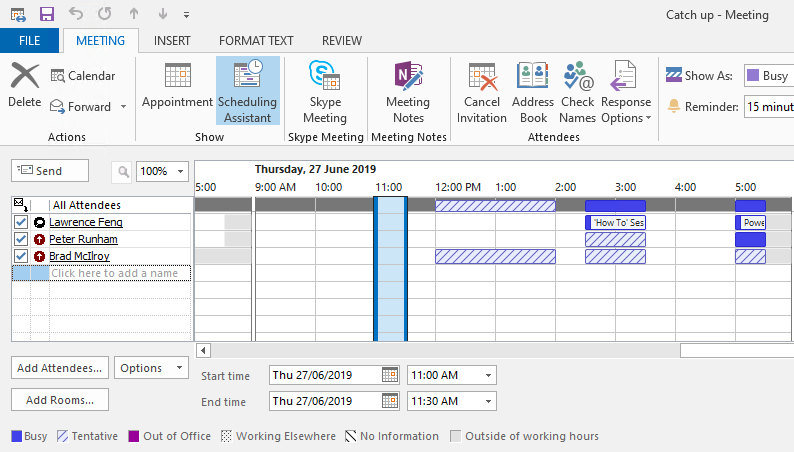The height and width of the screenshot is (452, 794).
Task: Click the Brad McIlroy name link
Action: click(x=79, y=256)
